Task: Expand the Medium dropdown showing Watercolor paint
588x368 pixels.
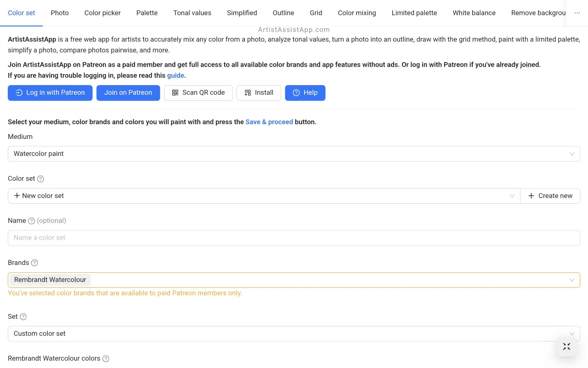Action: click(x=294, y=154)
